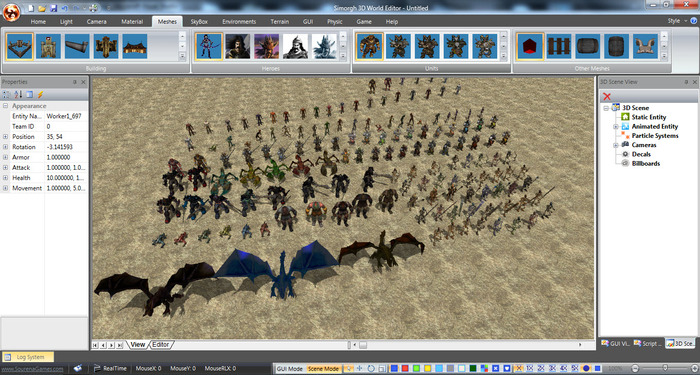The image size is (700, 375).
Task: Click the lightning Events icon in Properties
Action: coord(41,94)
